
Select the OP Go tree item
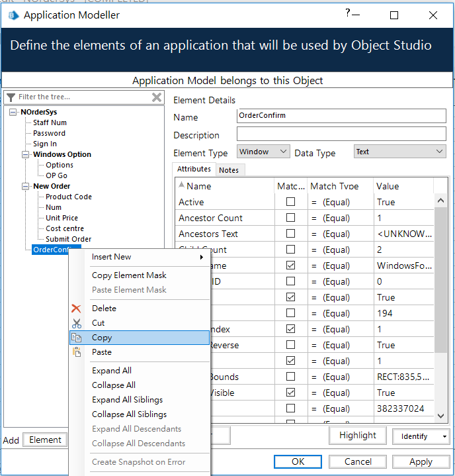pyautogui.click(x=56, y=175)
